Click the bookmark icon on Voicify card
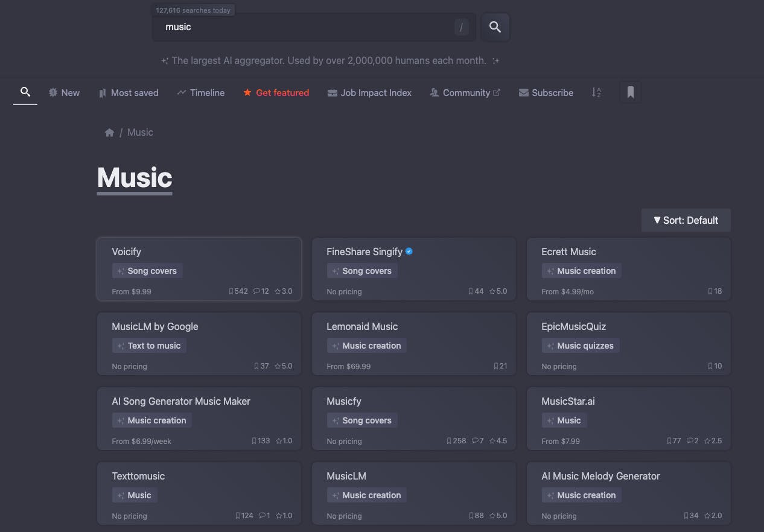This screenshot has height=532, width=764. [231, 291]
